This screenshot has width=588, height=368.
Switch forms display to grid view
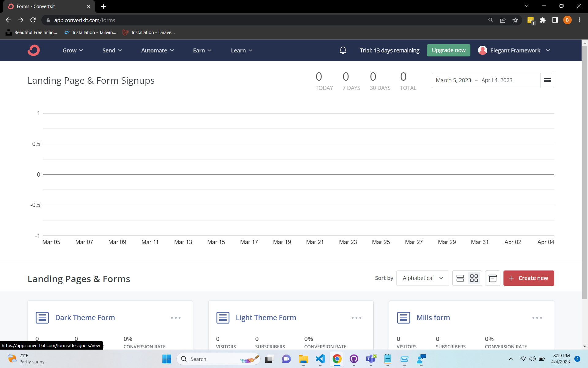click(474, 278)
